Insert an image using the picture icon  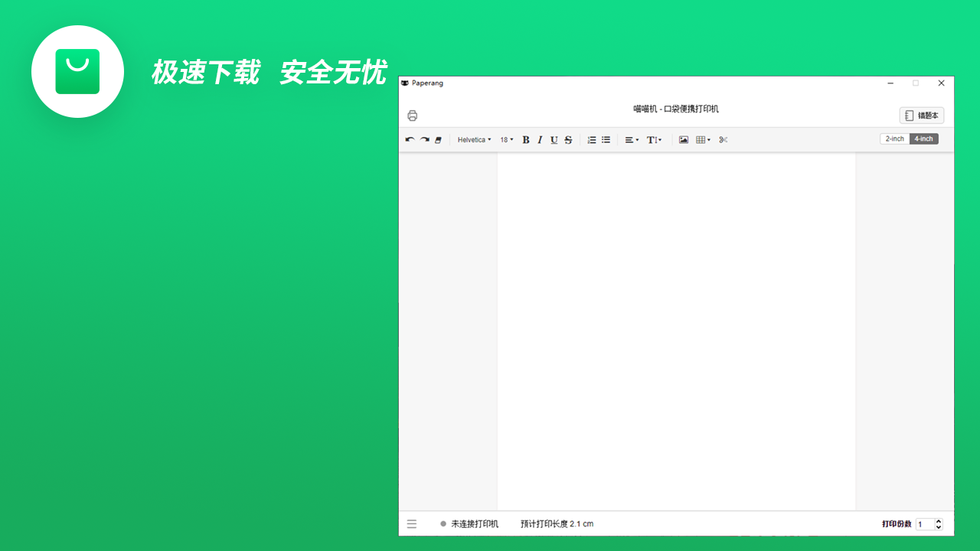(x=683, y=139)
